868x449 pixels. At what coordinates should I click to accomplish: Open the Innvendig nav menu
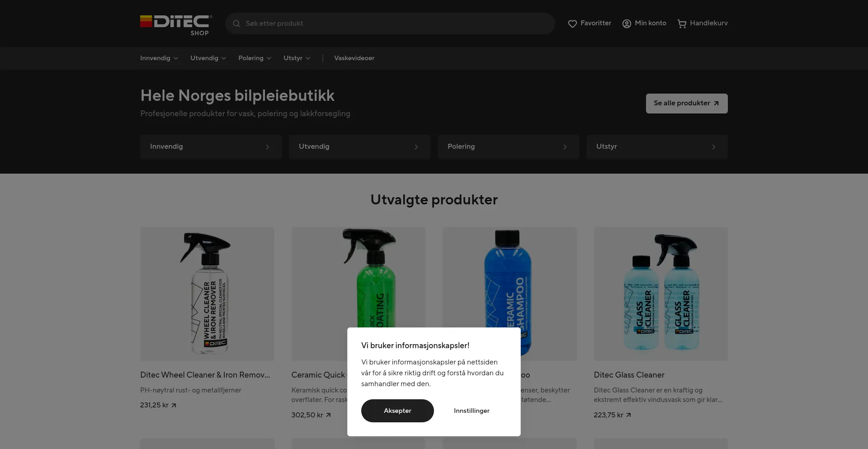coord(159,58)
